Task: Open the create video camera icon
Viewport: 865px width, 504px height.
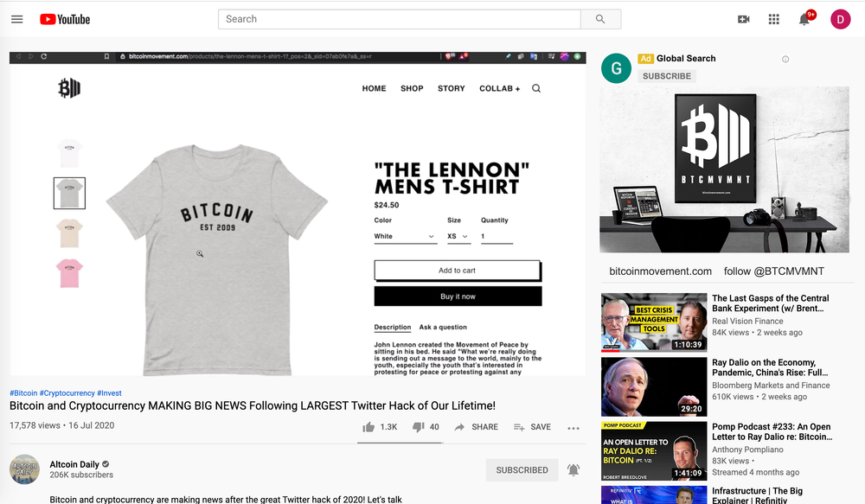Action: [744, 19]
